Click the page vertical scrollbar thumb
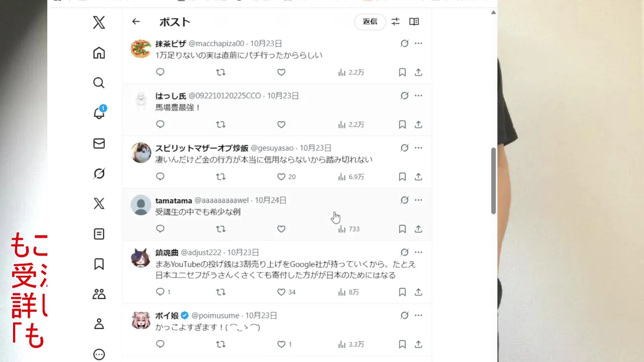 pos(494,181)
